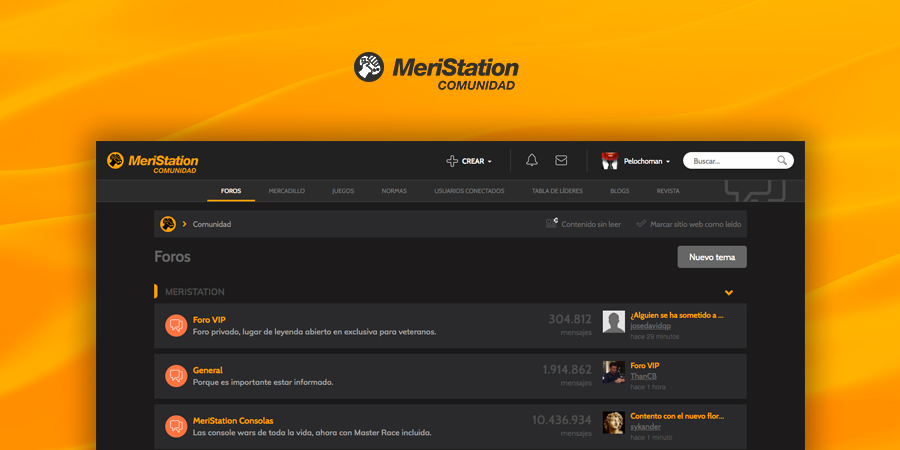900x450 pixels.
Task: Click 'hace 29 minutos' timestamp
Action: [654, 336]
